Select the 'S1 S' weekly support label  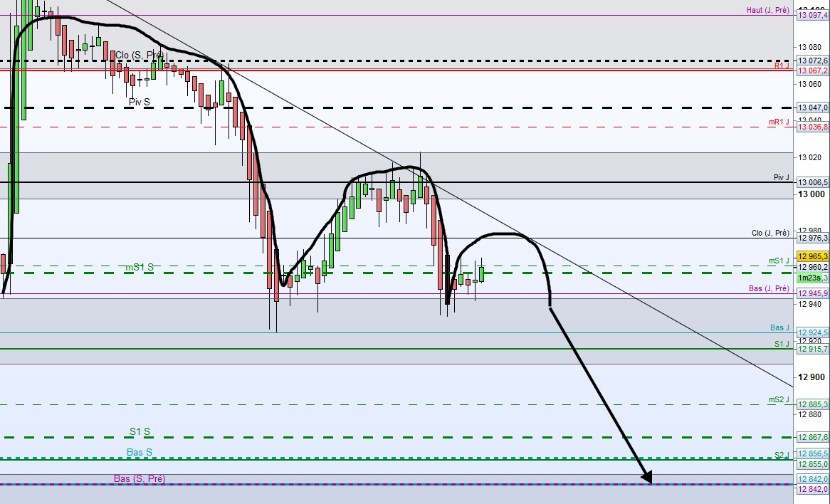pos(140,432)
